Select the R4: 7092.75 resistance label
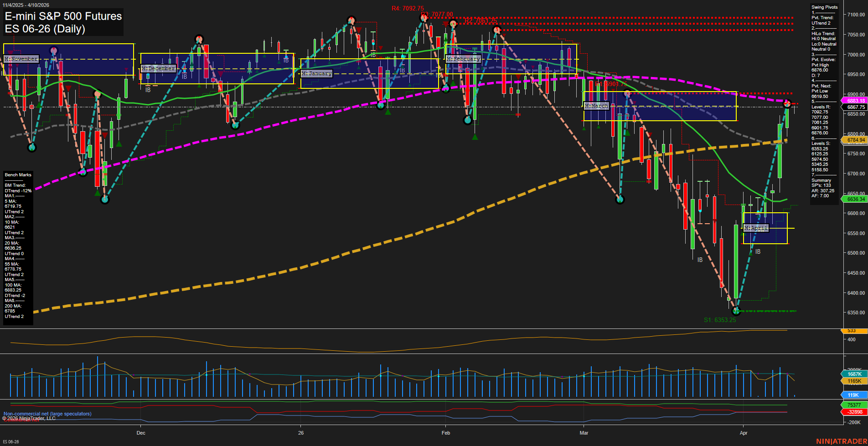This screenshot has height=446, width=868. (407, 8)
